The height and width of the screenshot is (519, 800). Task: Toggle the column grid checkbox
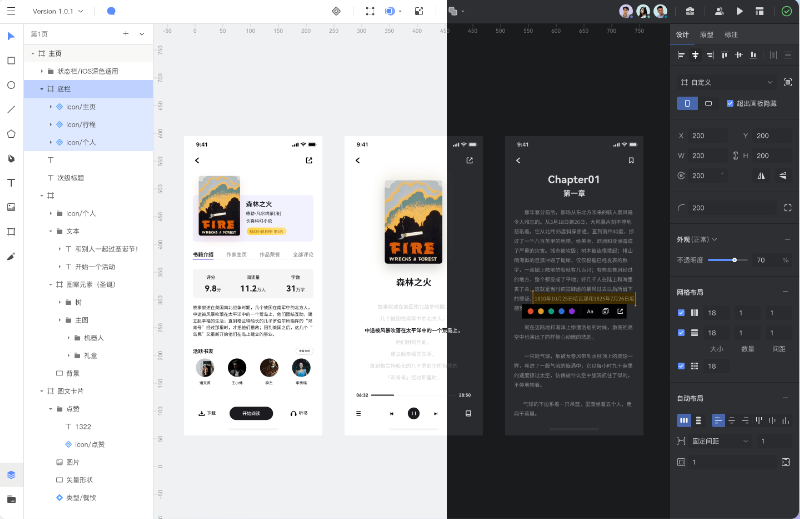[x=681, y=312]
